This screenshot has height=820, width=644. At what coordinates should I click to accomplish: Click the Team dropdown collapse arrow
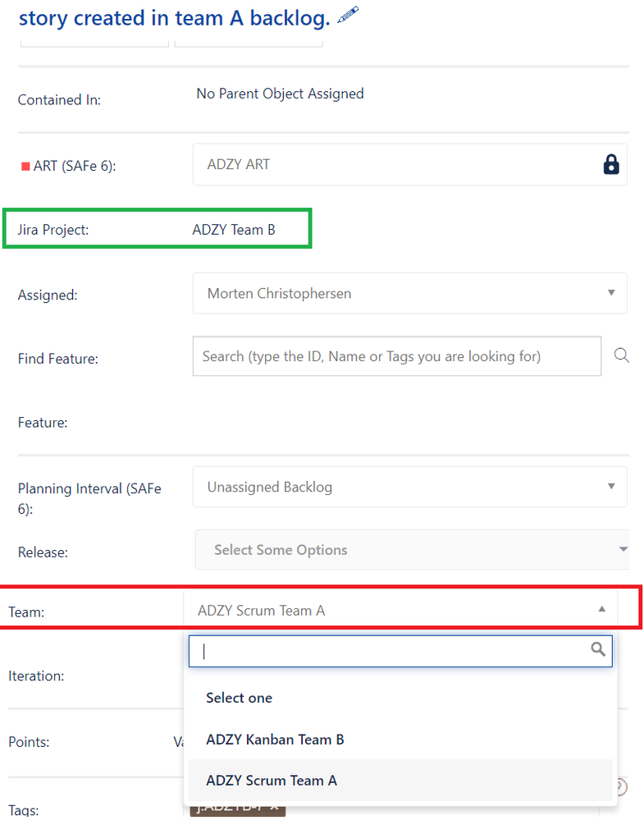[x=601, y=609]
